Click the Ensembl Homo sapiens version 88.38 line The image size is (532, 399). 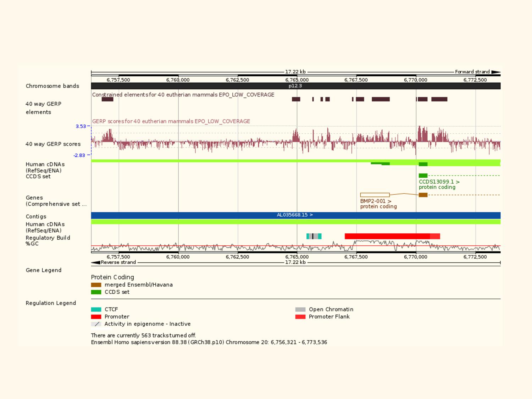coord(209,342)
